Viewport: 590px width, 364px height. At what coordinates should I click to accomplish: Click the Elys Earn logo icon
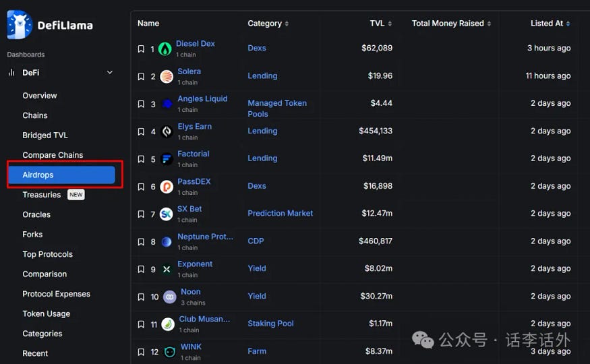[x=167, y=131]
